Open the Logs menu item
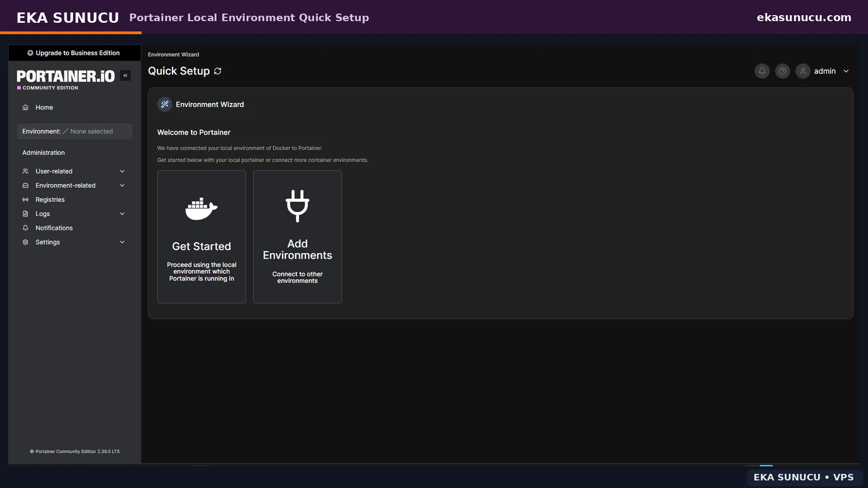 tap(74, 214)
